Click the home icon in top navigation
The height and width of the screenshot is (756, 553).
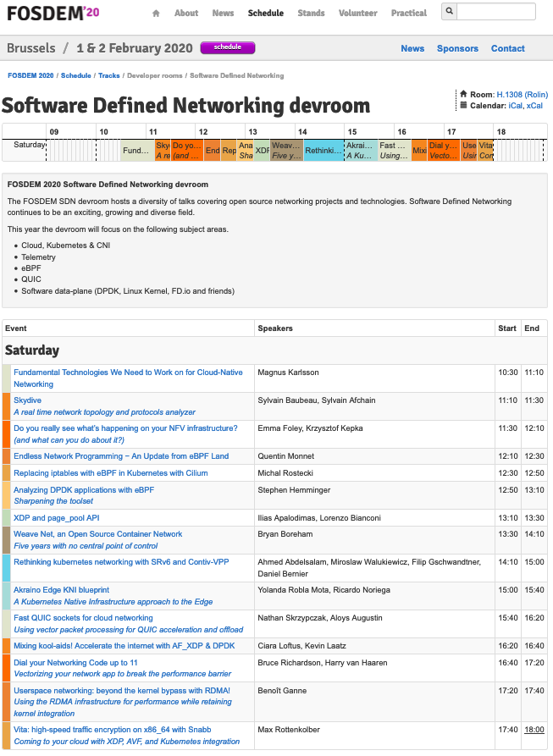(156, 14)
